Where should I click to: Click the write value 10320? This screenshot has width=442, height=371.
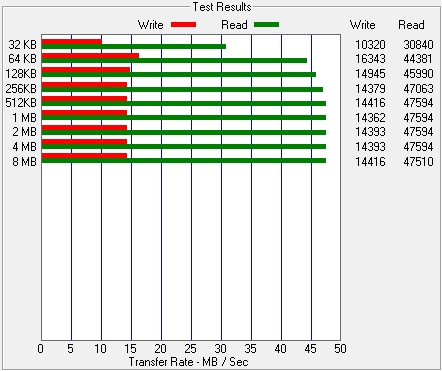(370, 44)
